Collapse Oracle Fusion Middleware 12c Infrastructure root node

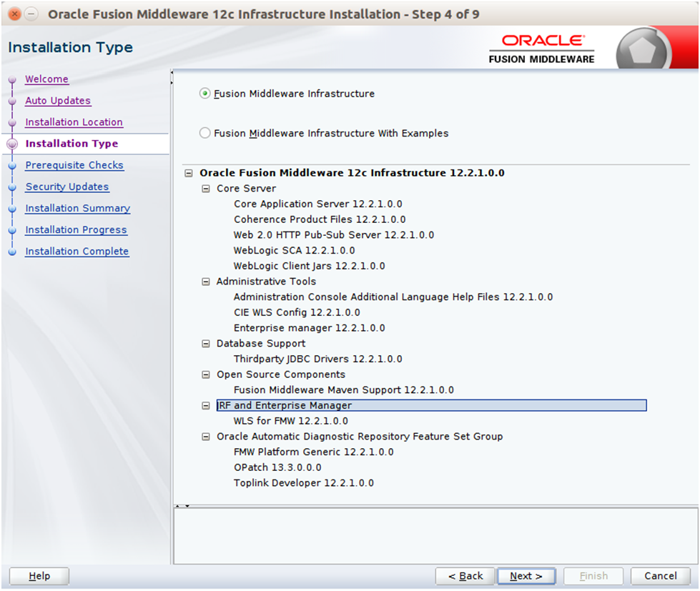coord(189,173)
